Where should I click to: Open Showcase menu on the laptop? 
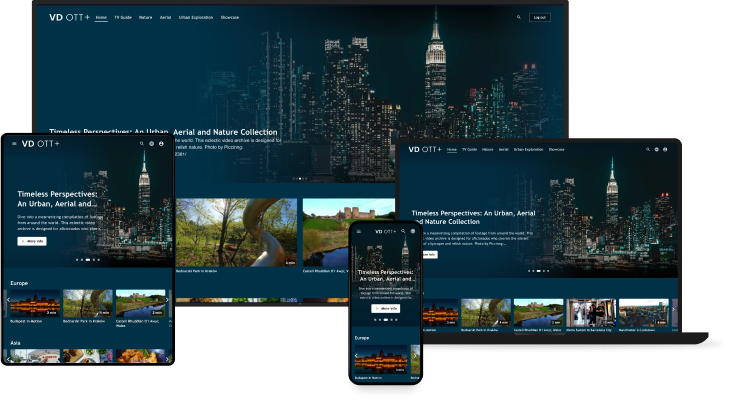(556, 149)
